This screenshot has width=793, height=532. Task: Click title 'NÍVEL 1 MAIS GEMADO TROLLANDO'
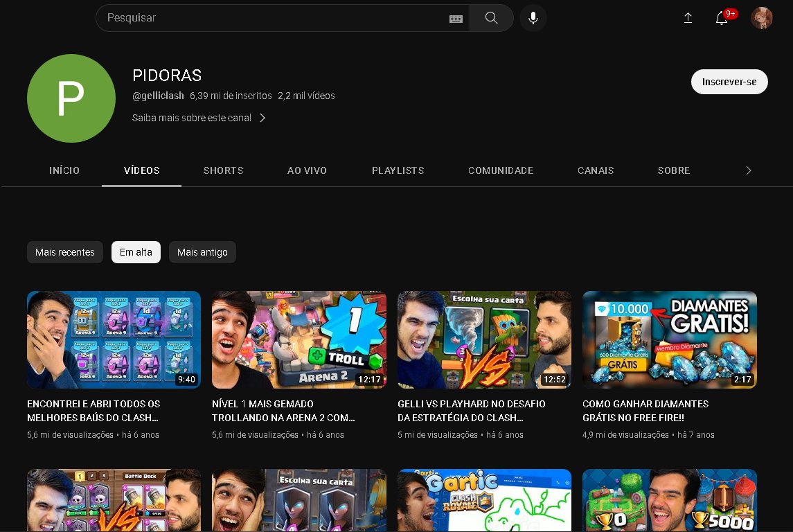[283, 411]
